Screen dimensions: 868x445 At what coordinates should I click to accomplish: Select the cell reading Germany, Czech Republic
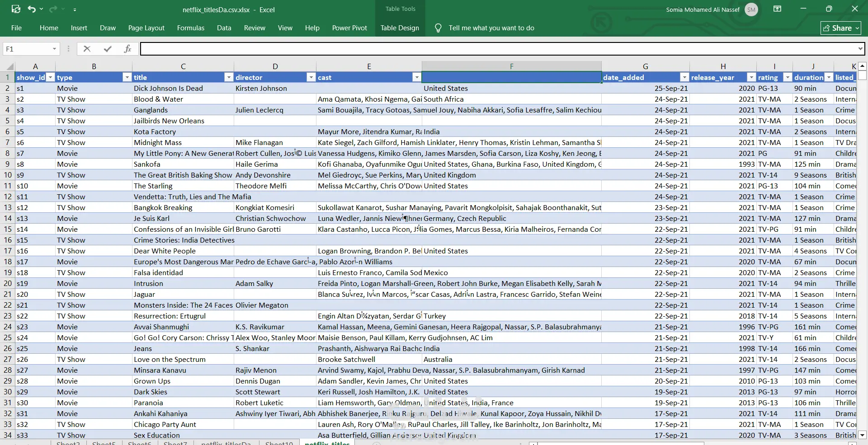512,219
